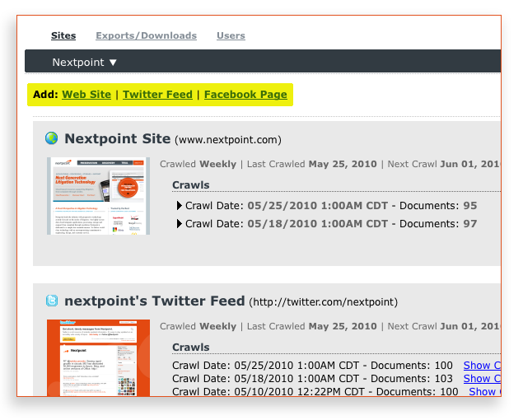Expand the 05/25/2010 crawl with 95 documents
Screen dimensions: 523x420
(179, 206)
